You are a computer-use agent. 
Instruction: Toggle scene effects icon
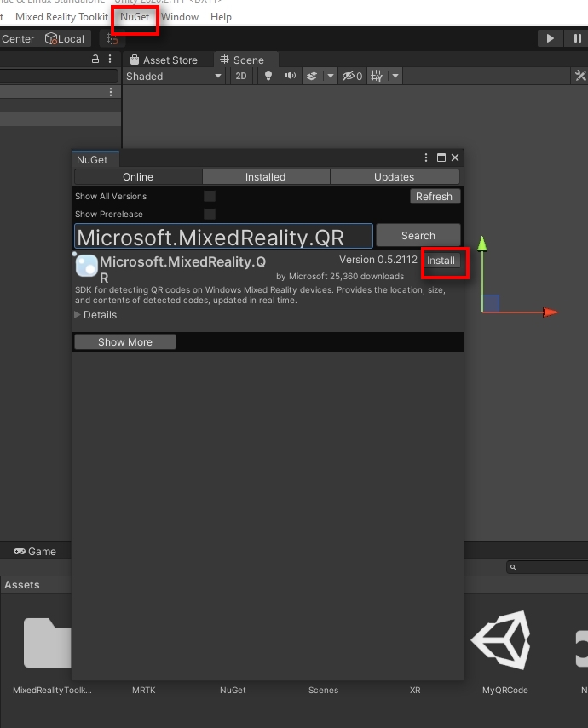tap(312, 76)
